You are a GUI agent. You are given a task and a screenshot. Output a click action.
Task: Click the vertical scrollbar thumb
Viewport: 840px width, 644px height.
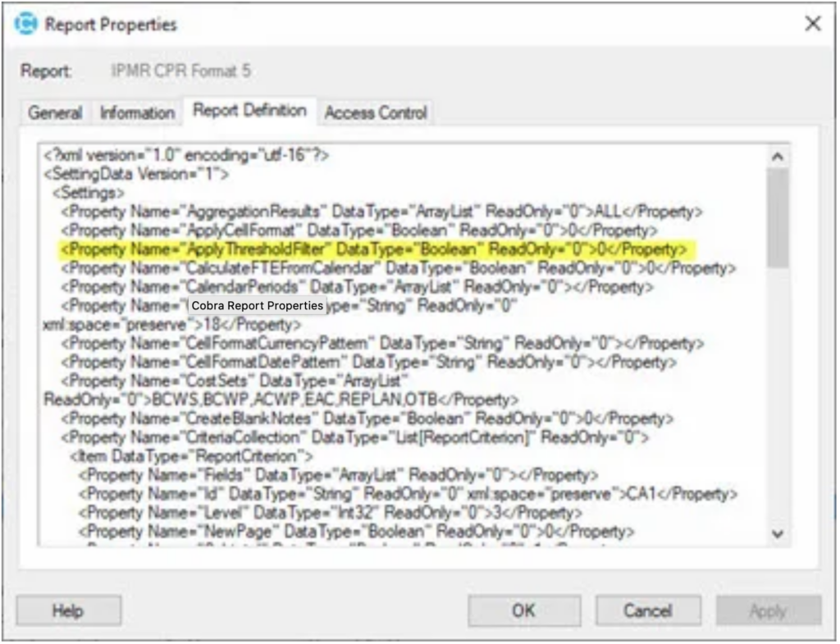778,217
